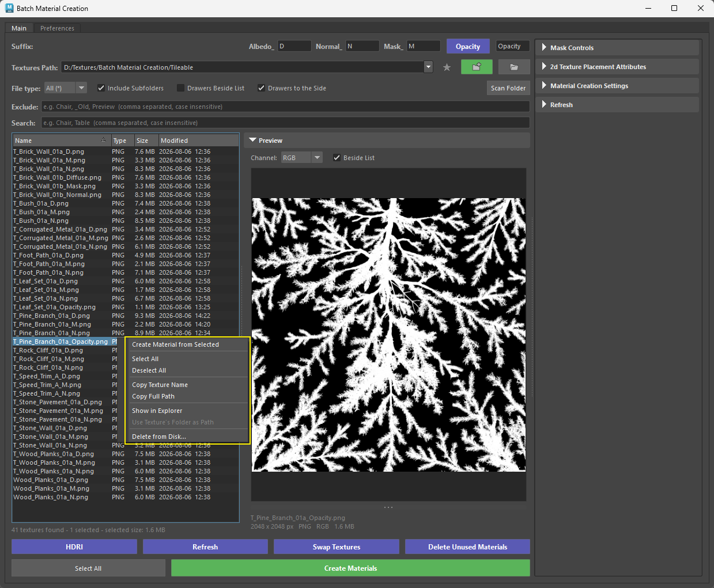
Task: Uncheck the Beside List checkbox
Action: coord(337,158)
